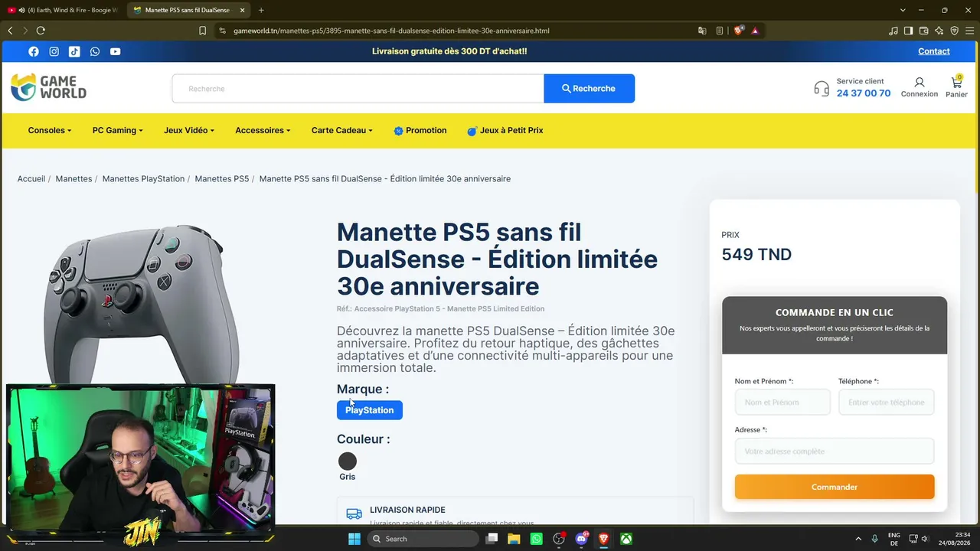Show hidden system tray icons
This screenshot has height=551, width=980.
[857, 539]
